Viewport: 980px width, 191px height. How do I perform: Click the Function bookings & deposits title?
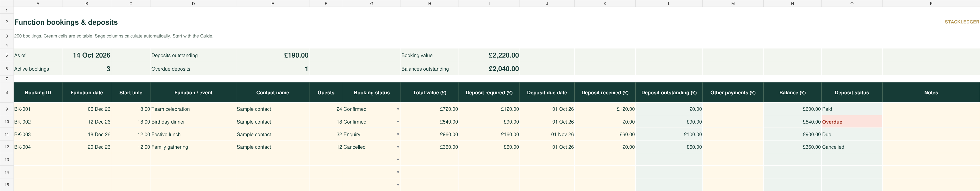66,22
